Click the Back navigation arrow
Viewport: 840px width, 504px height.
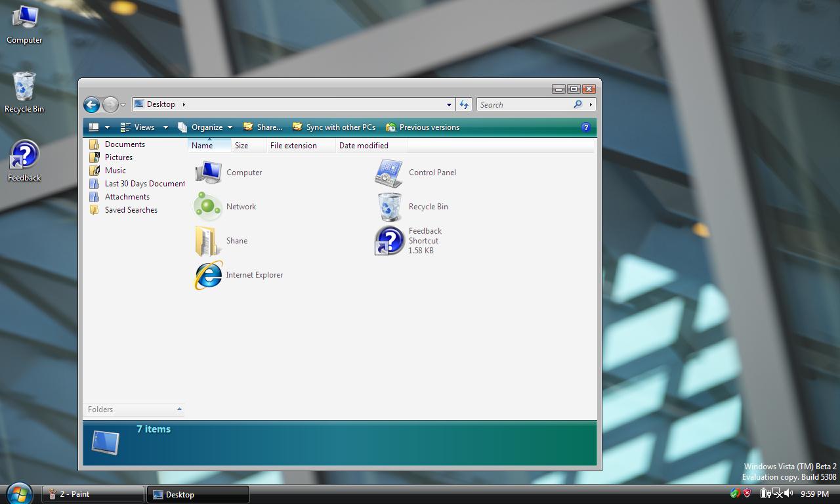click(x=92, y=104)
